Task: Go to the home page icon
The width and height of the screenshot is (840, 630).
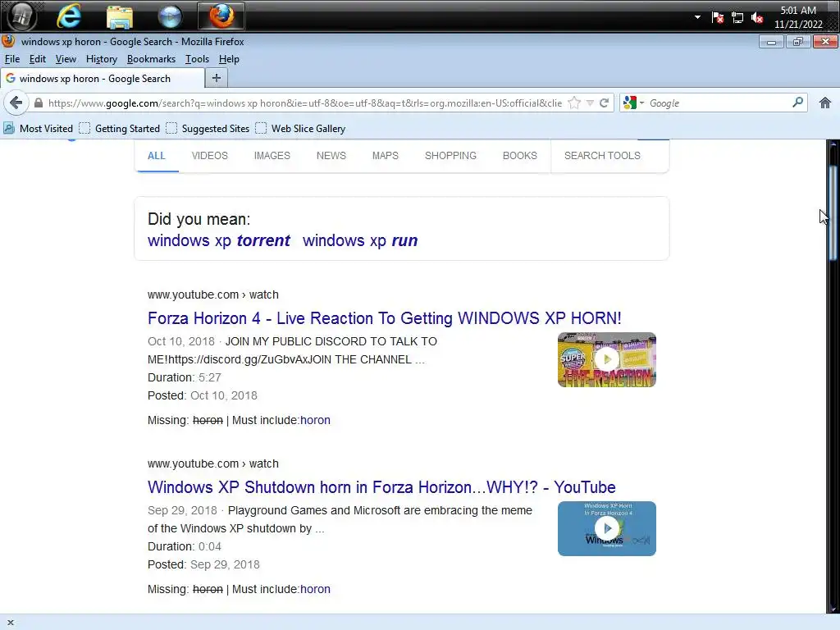Action: [x=825, y=103]
